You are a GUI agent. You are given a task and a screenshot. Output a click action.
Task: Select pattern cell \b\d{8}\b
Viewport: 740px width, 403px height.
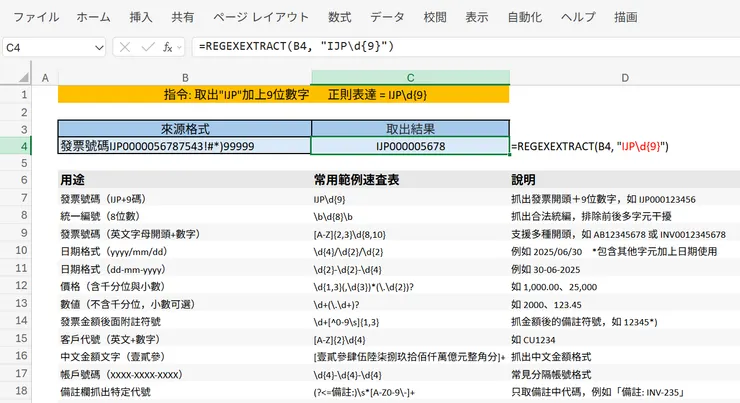410,217
